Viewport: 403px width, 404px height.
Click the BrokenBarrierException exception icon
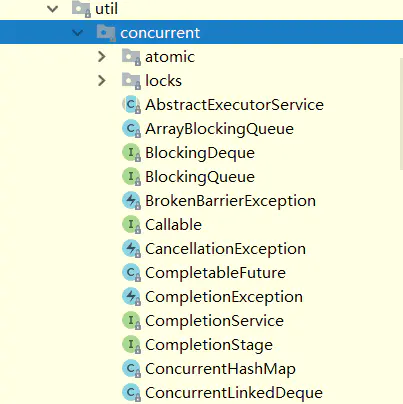(131, 201)
